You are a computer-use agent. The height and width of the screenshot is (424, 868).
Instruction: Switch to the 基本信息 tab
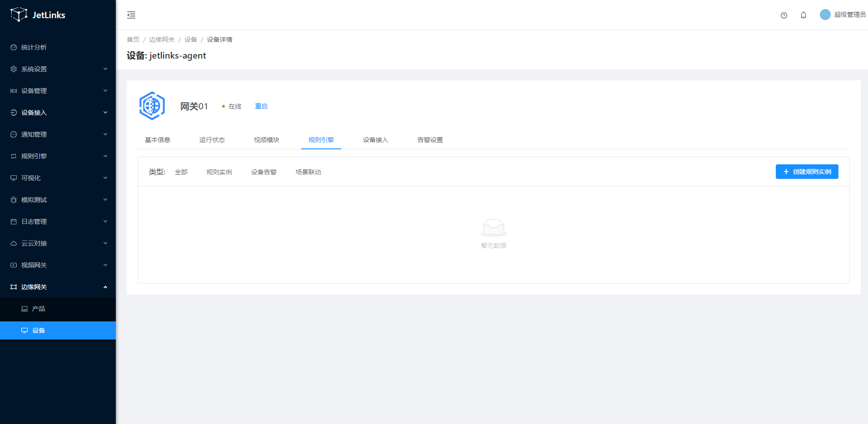(x=157, y=140)
